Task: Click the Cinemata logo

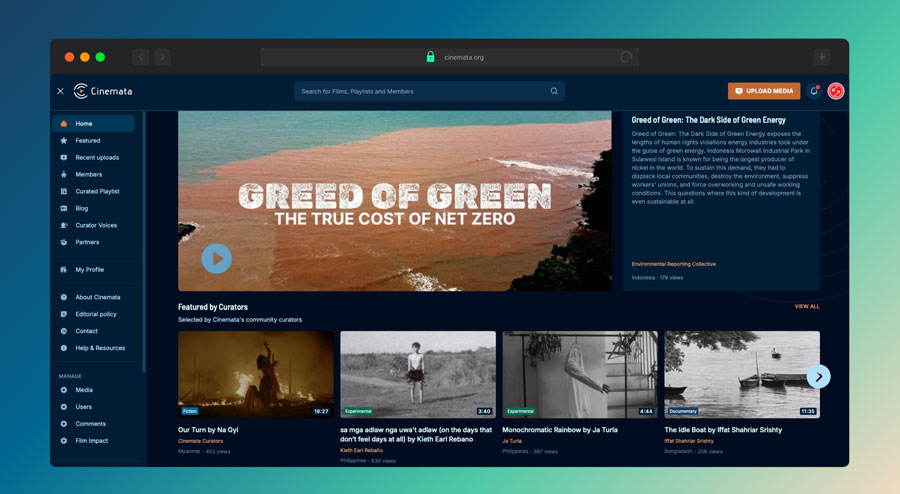Action: pos(103,91)
